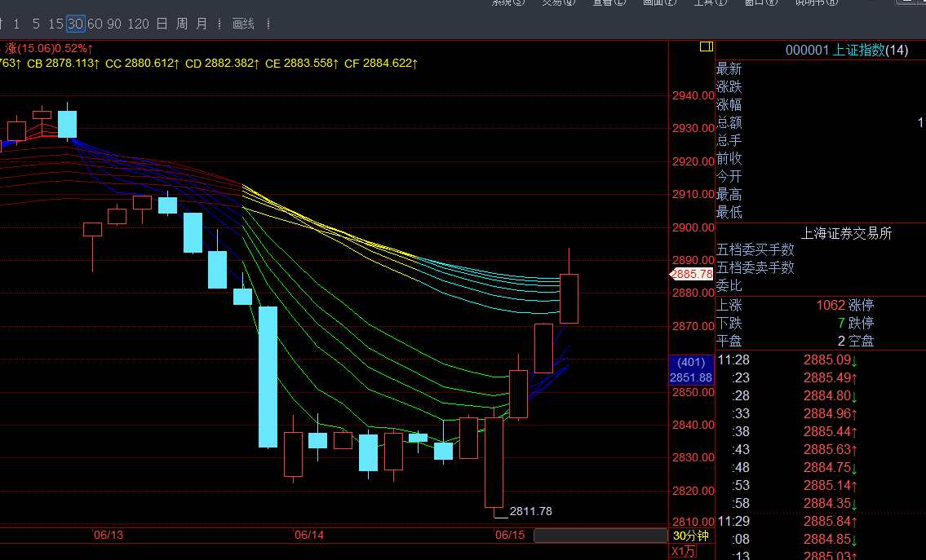The image size is (926, 560).
Task: Switch to daily (日) K-line
Action: (x=162, y=24)
